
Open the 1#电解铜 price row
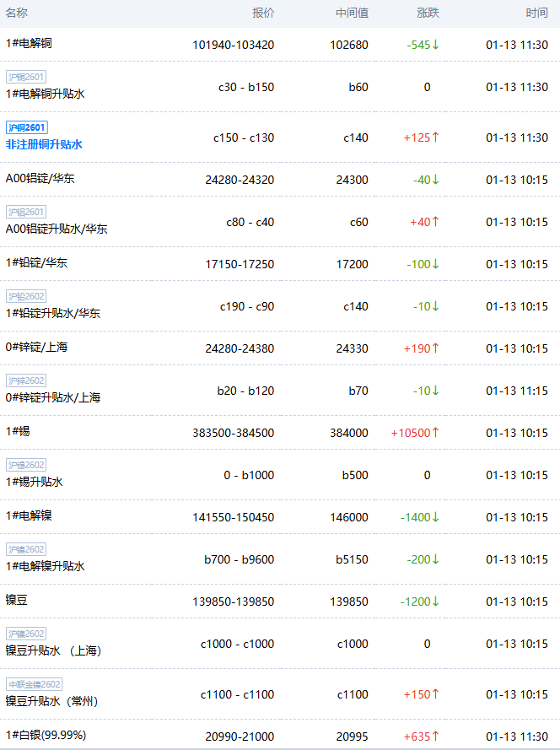coord(29,43)
